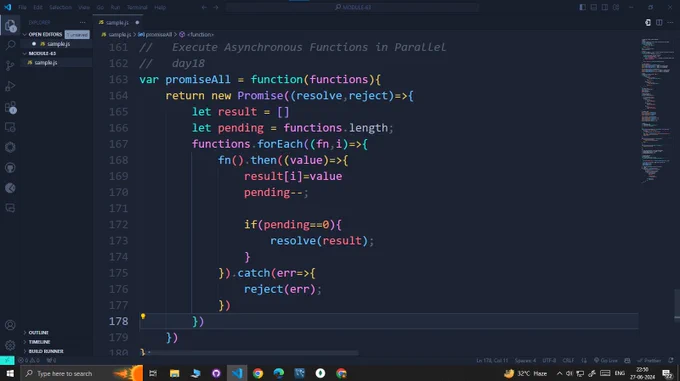Open the GitHub view in activity bar
The height and width of the screenshot is (381, 680).
(10, 168)
